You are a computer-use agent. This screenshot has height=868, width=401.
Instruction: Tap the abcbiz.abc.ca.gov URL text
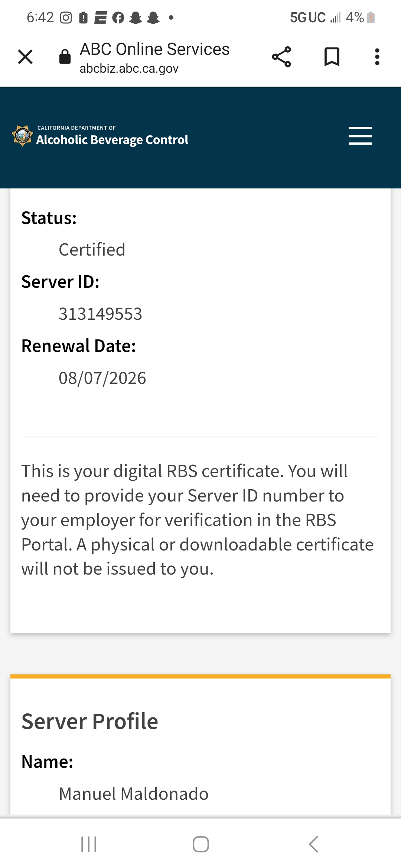pyautogui.click(x=129, y=69)
